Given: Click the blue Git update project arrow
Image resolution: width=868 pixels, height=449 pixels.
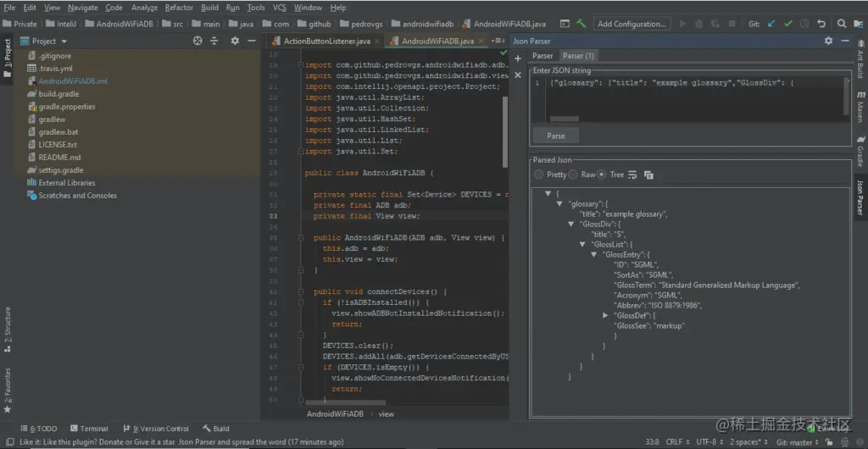Looking at the screenshot, I should (771, 24).
